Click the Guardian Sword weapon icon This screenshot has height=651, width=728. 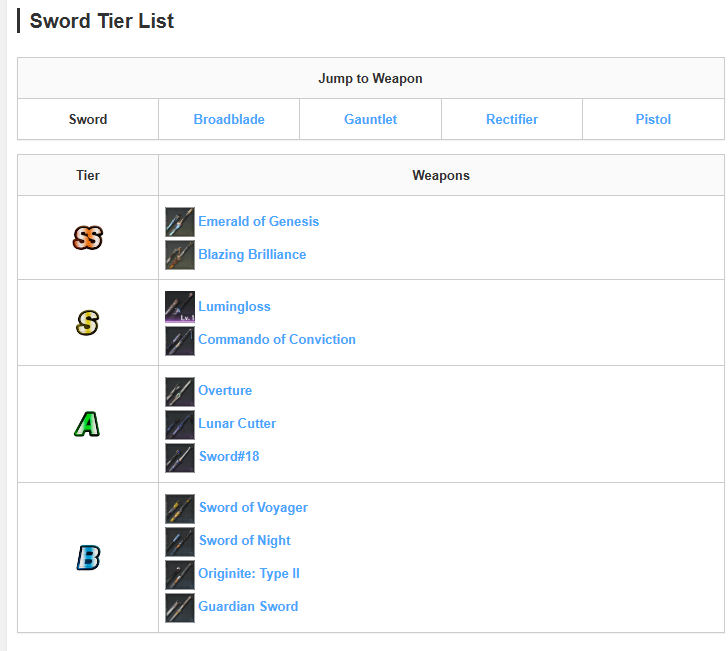(180, 608)
